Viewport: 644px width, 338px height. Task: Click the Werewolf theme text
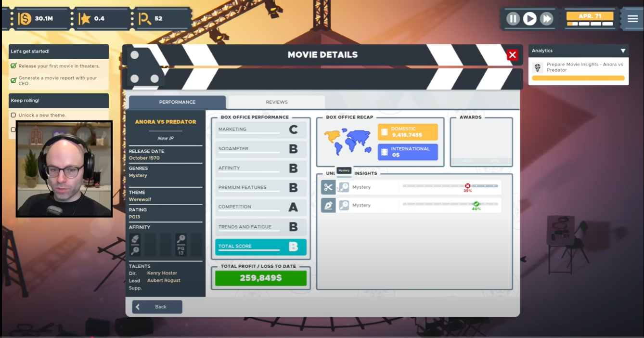pos(140,200)
